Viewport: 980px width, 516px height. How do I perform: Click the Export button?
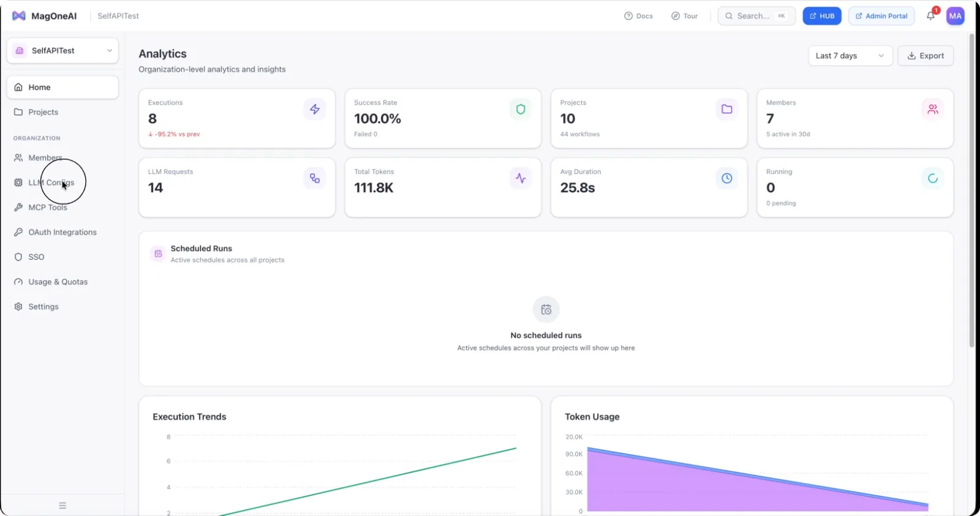coord(925,56)
